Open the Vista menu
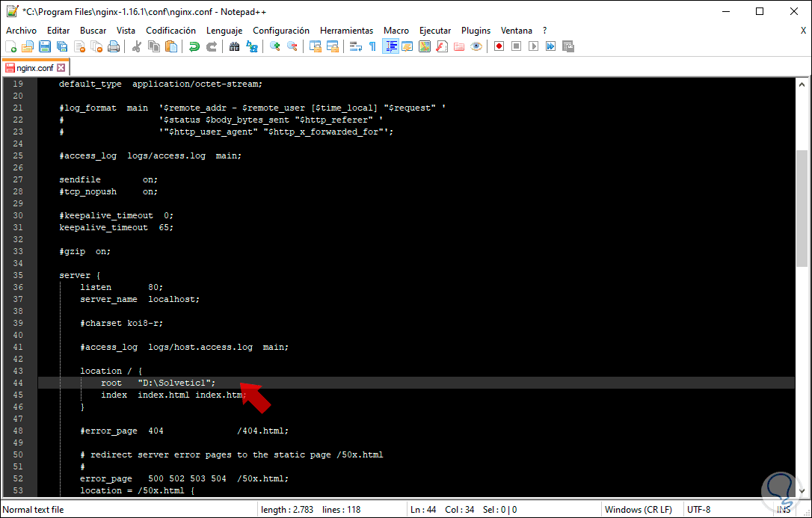Viewport: 812px width, 518px height. (x=126, y=31)
